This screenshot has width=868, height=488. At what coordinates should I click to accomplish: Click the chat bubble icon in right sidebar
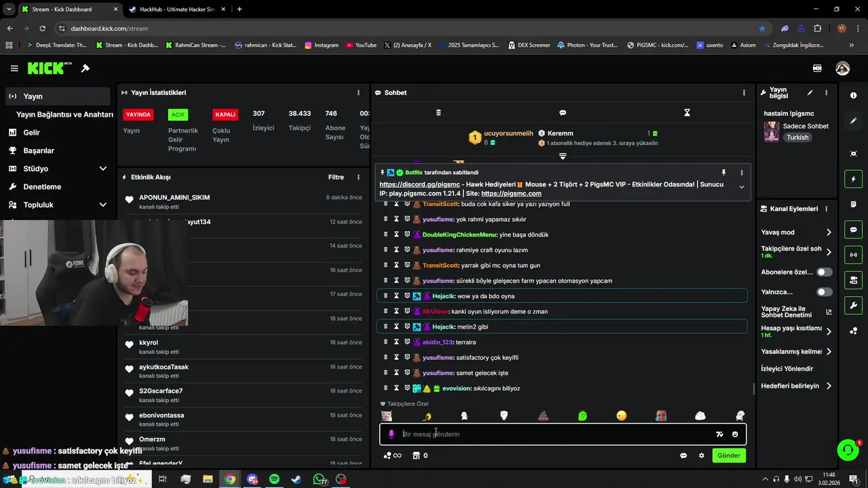coord(853,230)
